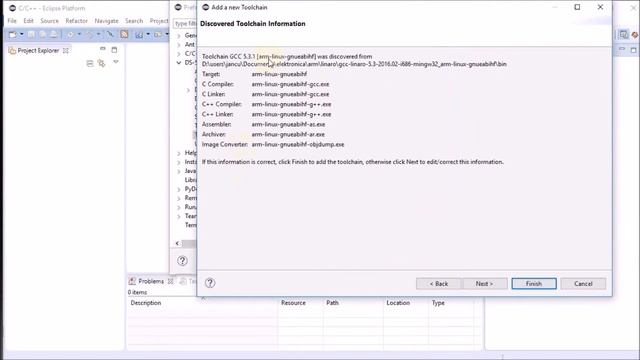Open the File menu in Eclipse
Image resolution: width=640 pixels, height=360 pixels.
point(12,21)
